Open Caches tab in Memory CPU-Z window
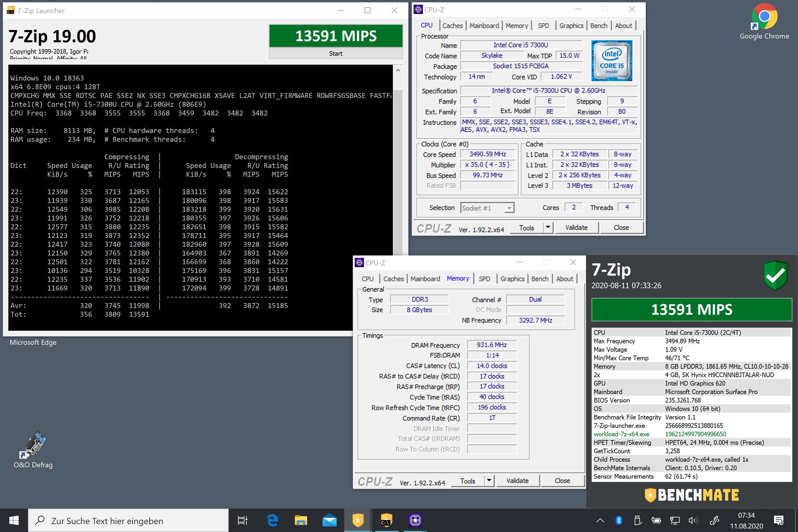This screenshot has height=532, width=798. tap(393, 279)
